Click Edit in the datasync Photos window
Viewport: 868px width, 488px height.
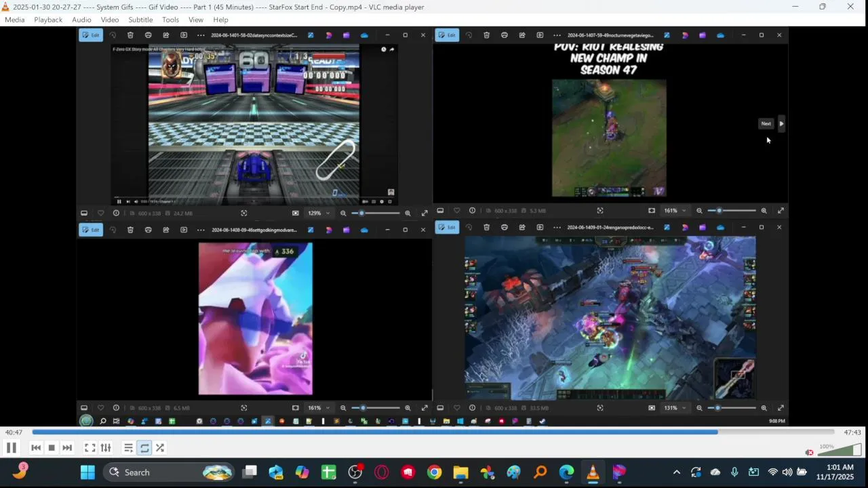tap(91, 35)
